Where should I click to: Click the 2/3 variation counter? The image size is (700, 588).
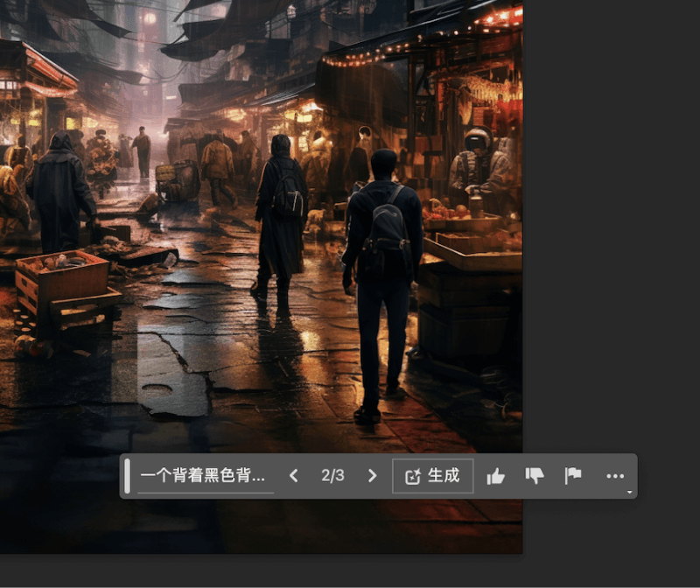pyautogui.click(x=333, y=475)
